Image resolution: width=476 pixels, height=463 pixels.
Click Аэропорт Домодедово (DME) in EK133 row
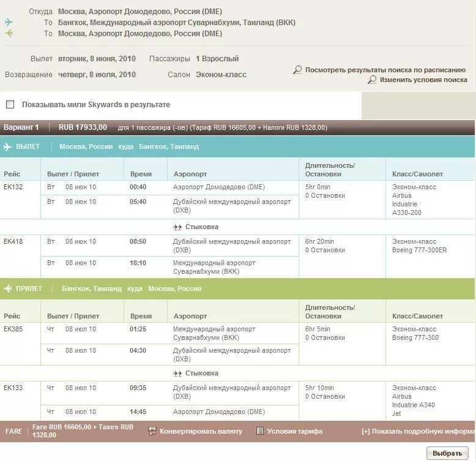pos(219,412)
